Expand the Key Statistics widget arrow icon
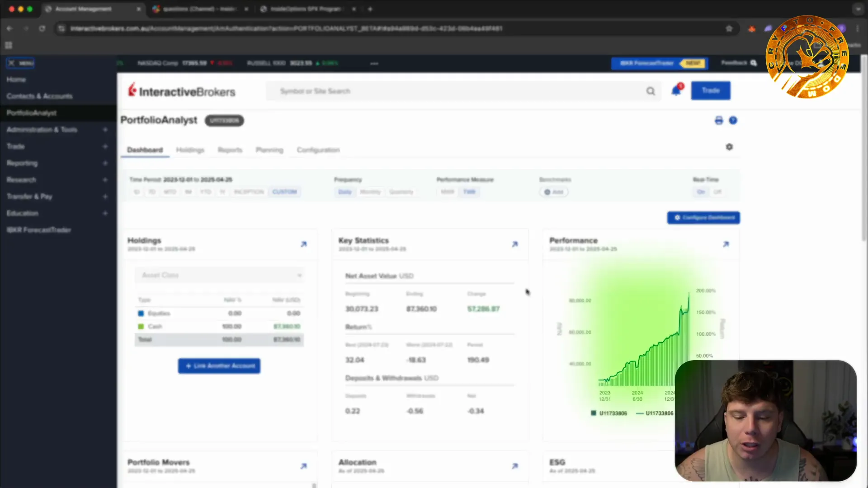 (x=515, y=244)
